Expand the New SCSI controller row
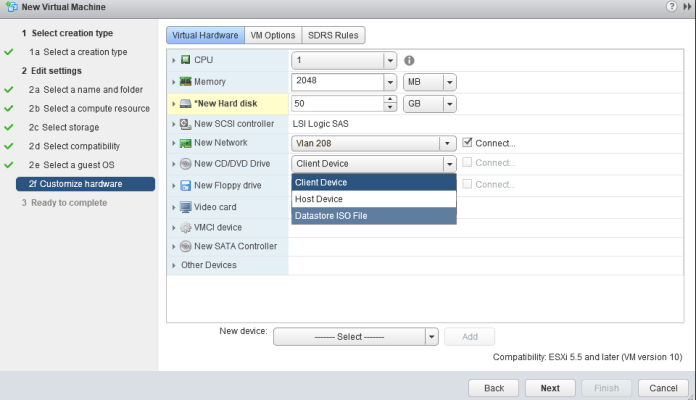696x400 pixels. tap(174, 124)
